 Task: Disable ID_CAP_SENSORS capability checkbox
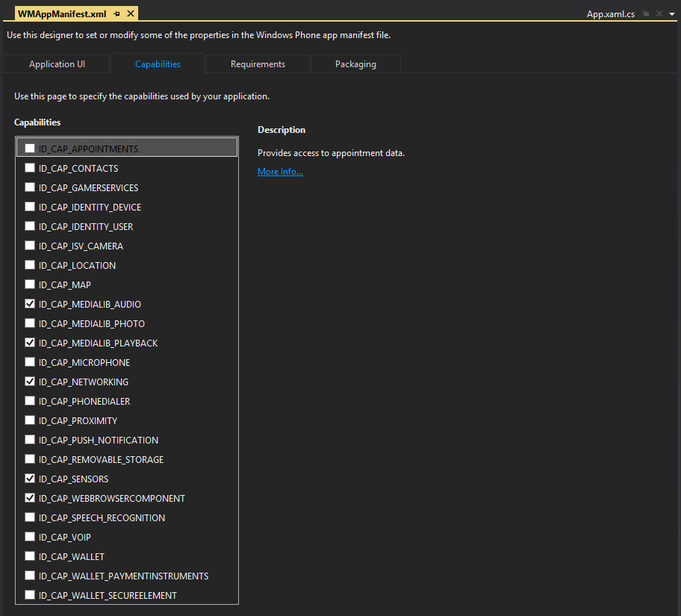[30, 479]
